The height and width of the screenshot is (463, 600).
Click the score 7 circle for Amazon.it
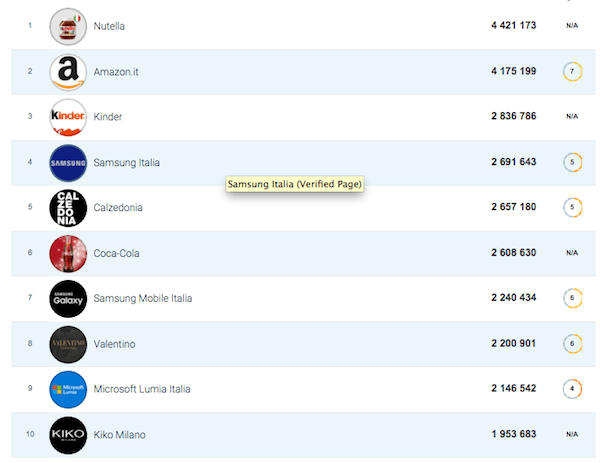click(x=572, y=71)
